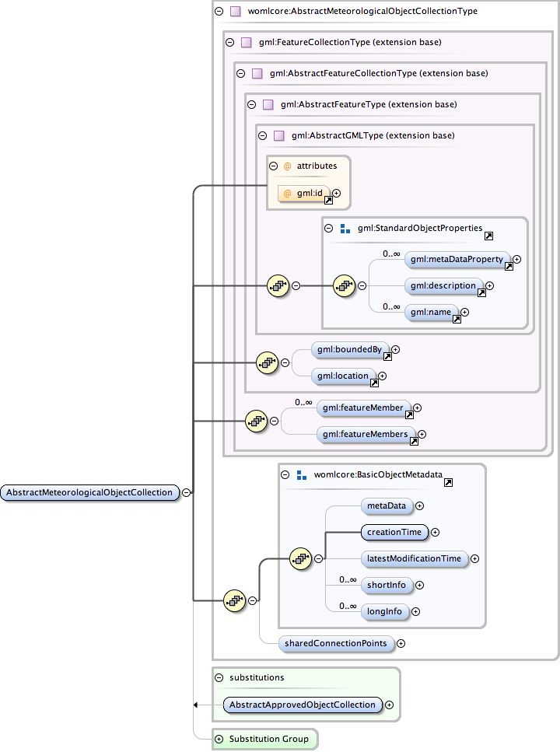The width and height of the screenshot is (560, 752).
Task: Select gml:name element
Action: coord(431,312)
